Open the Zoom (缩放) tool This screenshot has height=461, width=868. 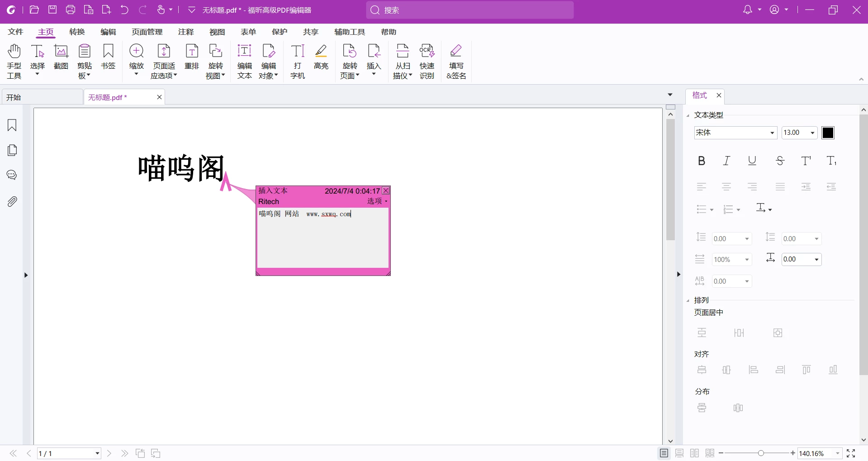(136, 60)
